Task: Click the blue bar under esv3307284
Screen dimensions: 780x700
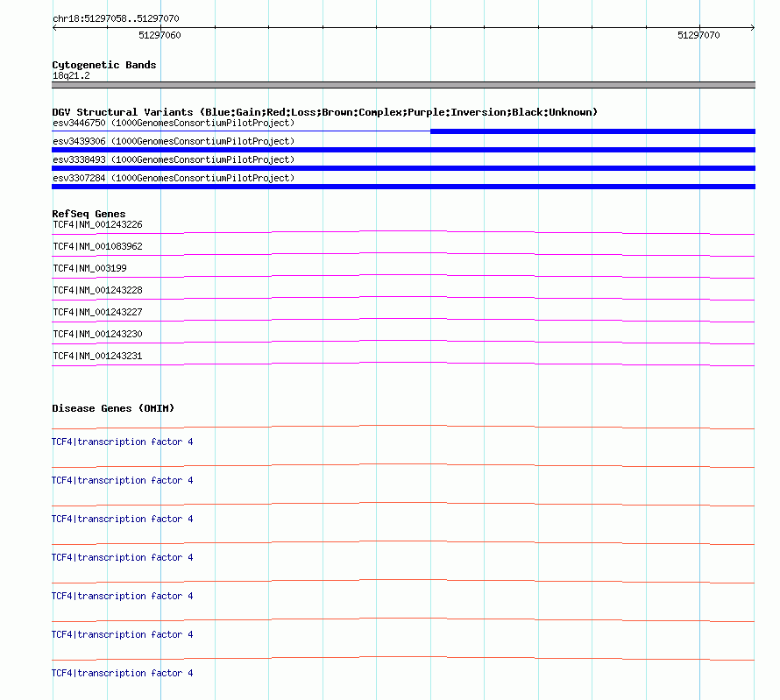Action: point(403,187)
